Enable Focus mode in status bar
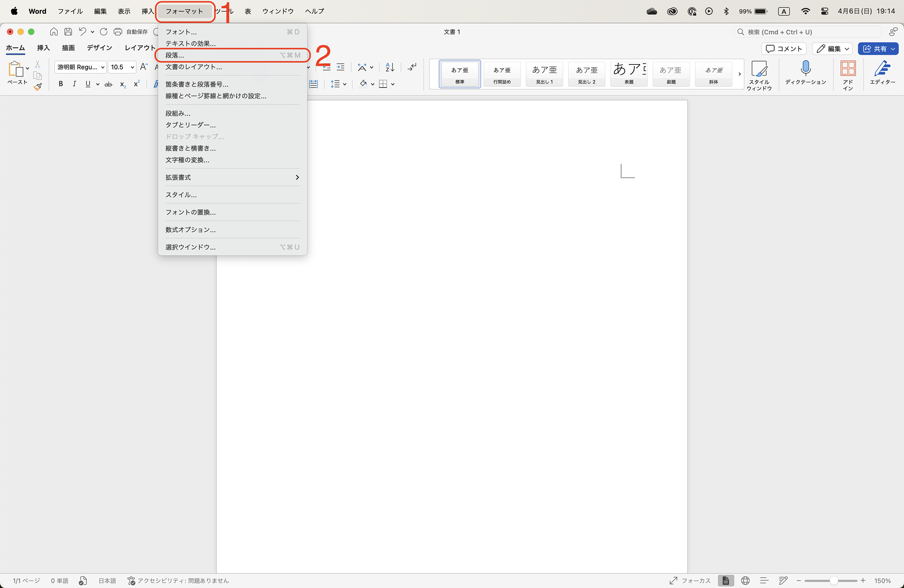 [x=690, y=580]
